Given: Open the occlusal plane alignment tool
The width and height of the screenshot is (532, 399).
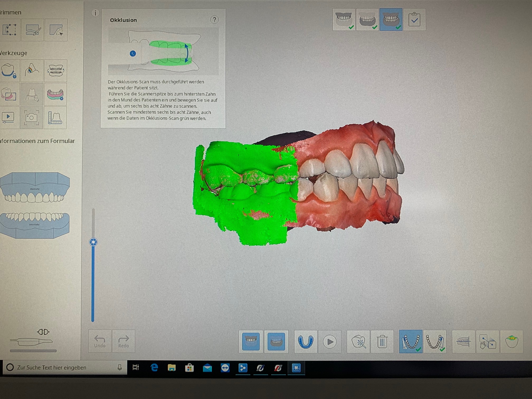Looking at the screenshot, I should click(x=464, y=341).
